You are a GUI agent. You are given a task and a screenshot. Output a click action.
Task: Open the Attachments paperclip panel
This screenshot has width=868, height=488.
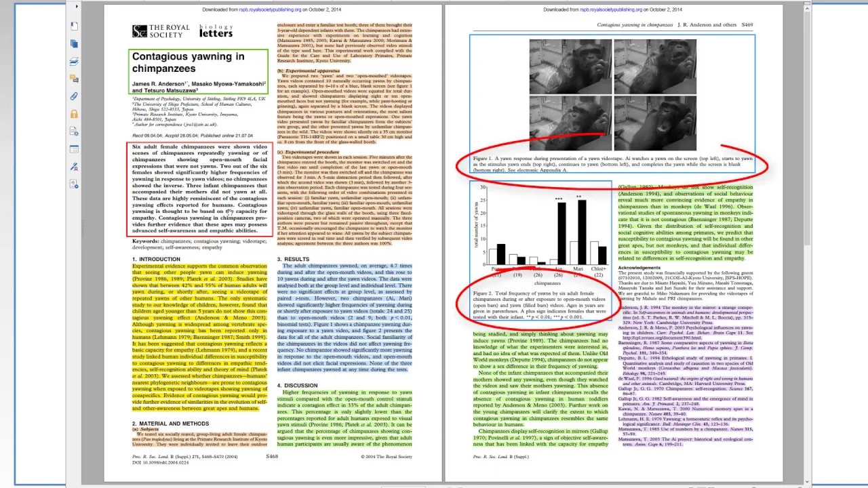pos(74,96)
